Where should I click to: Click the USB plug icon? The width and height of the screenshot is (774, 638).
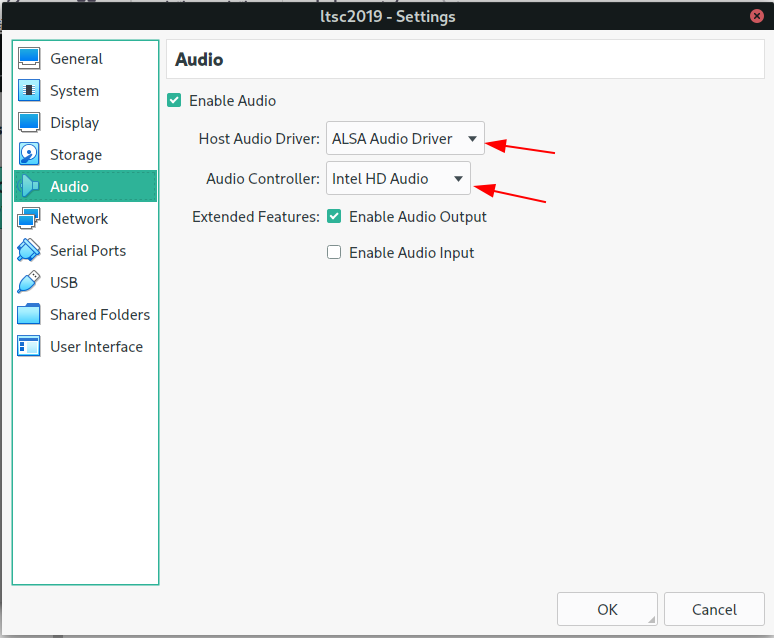click(x=29, y=282)
